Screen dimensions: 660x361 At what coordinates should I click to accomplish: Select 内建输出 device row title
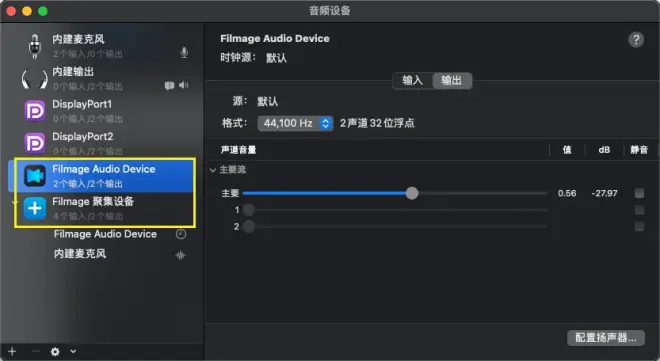click(73, 72)
